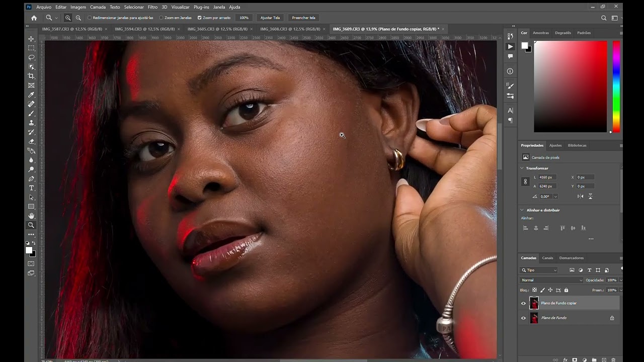Click the Home icon in options bar
This screenshot has width=644, height=362.
click(x=34, y=18)
